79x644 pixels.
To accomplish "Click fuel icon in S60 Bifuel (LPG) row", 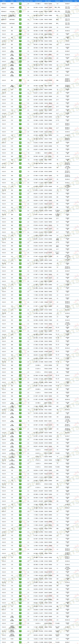I will (x=20, y=211).
